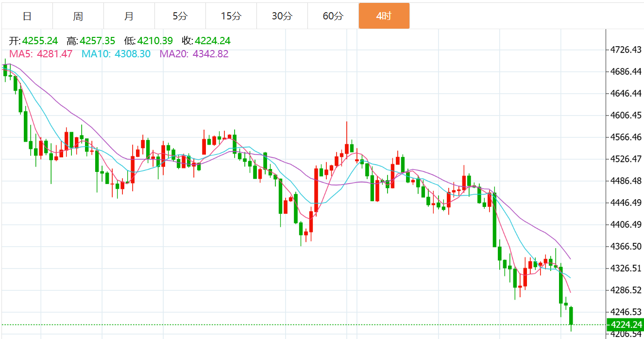This screenshot has height=339, width=644.
Task: Switch to the 60分 interval tab
Action: click(333, 16)
